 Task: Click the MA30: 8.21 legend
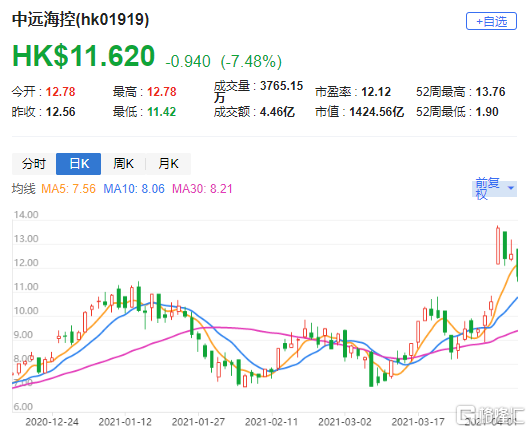(202, 189)
